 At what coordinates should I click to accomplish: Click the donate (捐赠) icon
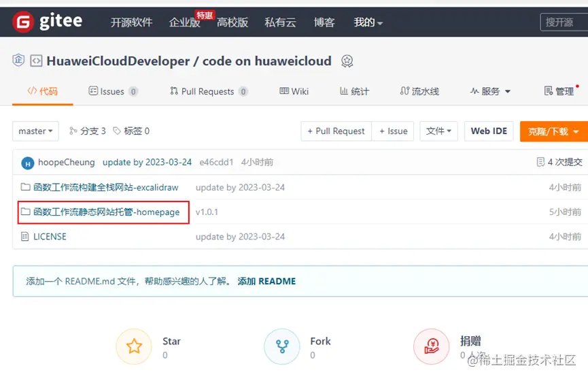[x=431, y=346]
